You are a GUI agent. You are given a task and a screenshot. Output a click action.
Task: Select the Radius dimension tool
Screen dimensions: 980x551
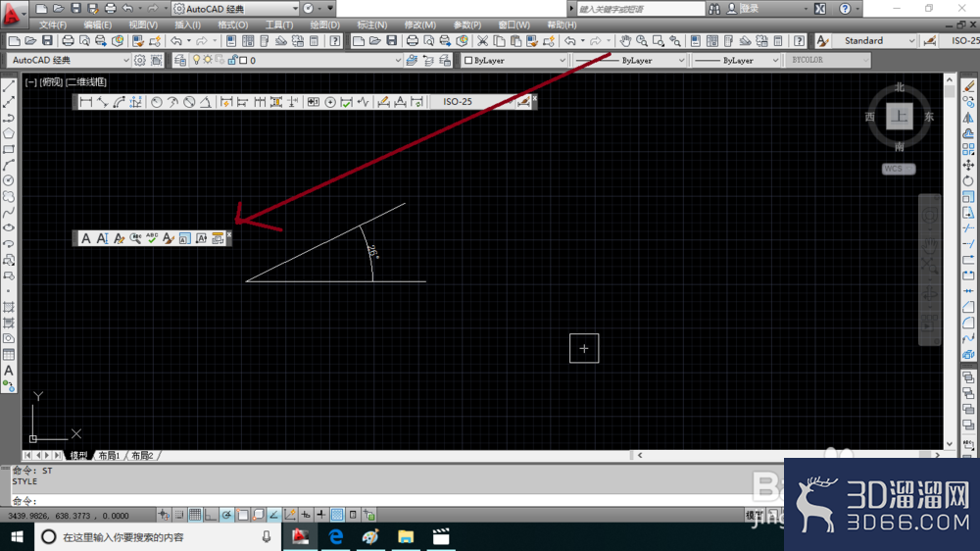click(156, 102)
